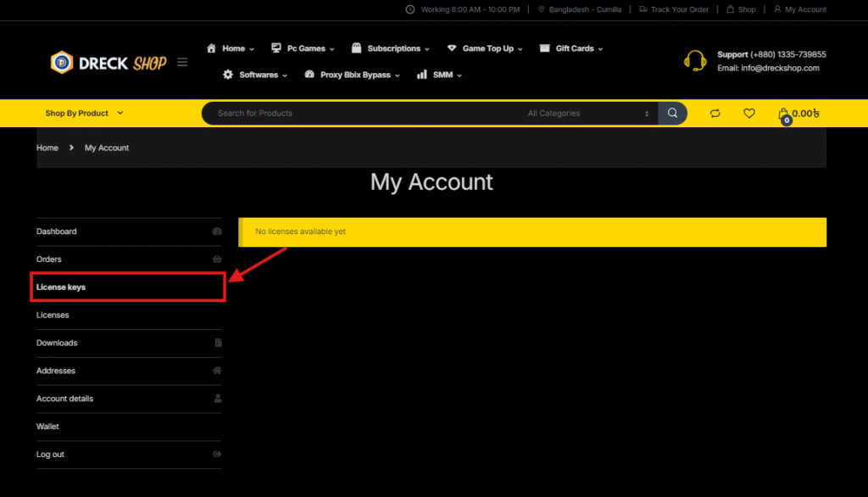The height and width of the screenshot is (497, 868).
Task: Click the house icon beside Home menu
Action: 211,48
